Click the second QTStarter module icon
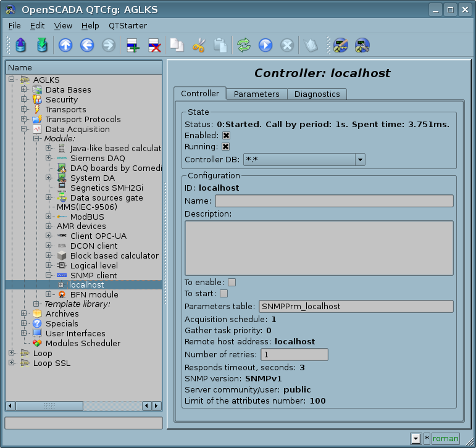 362,46
